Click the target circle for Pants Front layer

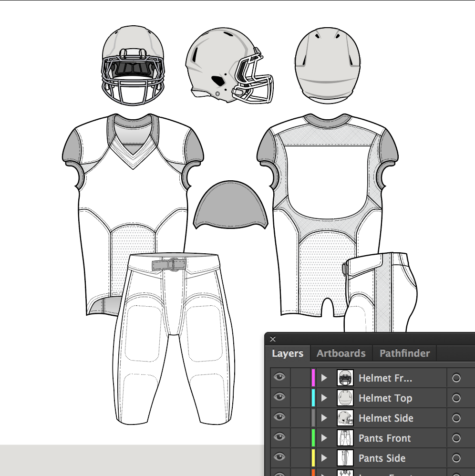(x=457, y=438)
